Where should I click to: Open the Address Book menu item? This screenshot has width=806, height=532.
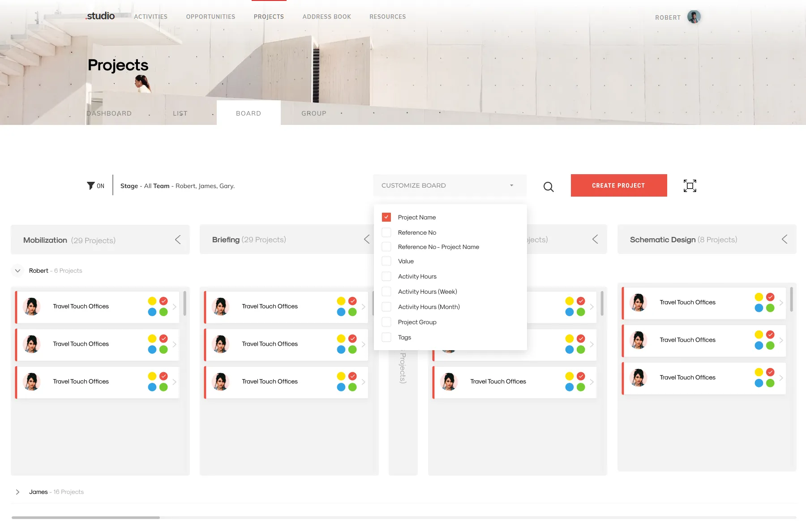pos(327,17)
